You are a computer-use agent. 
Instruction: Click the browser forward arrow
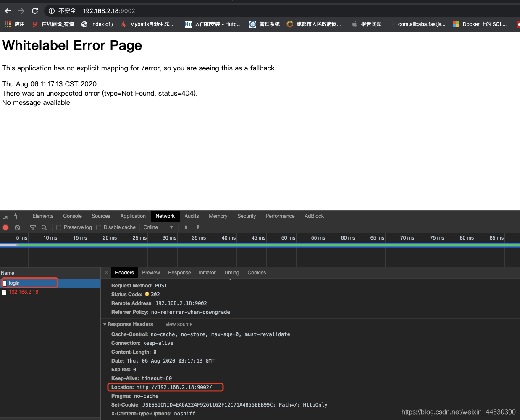[x=21, y=11]
